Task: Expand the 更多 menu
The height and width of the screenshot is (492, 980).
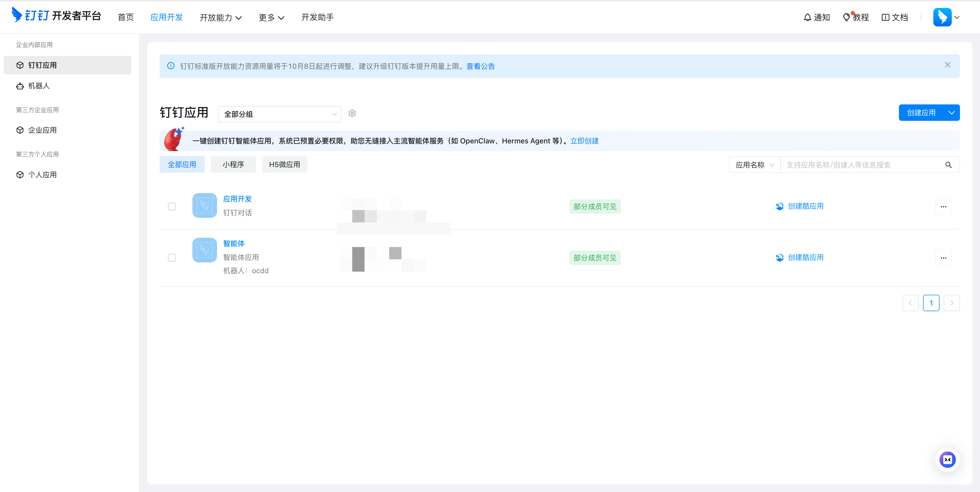Action: [x=271, y=17]
